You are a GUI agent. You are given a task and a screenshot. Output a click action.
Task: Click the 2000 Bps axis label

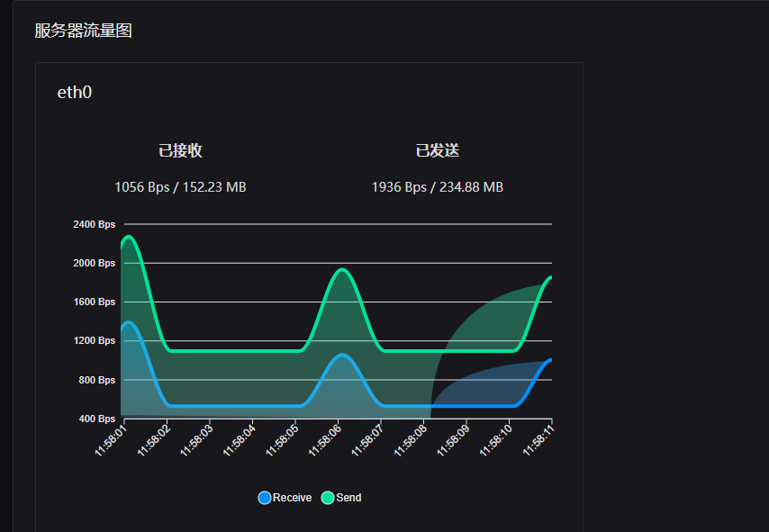[x=95, y=264]
